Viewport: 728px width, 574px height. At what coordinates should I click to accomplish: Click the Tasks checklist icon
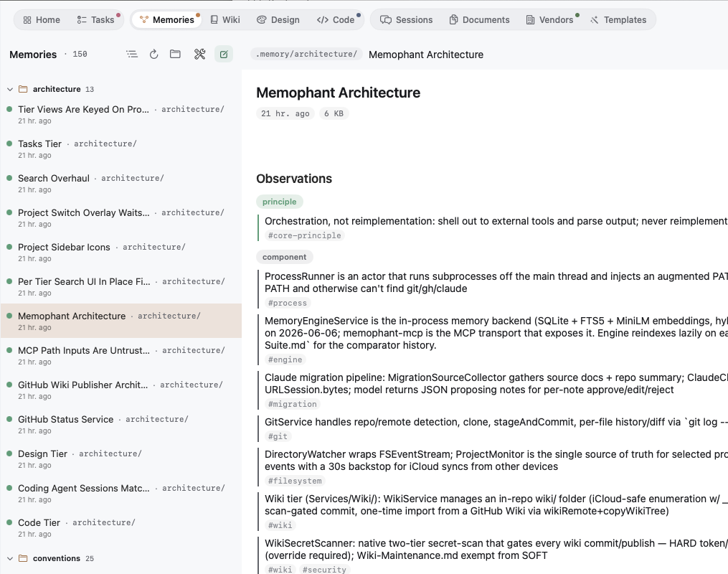tap(82, 20)
